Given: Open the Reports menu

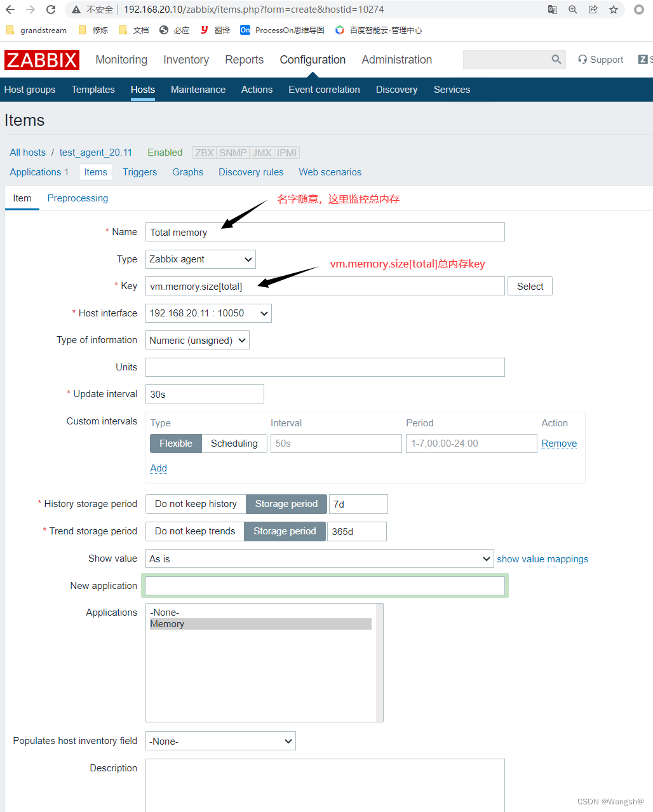Looking at the screenshot, I should (x=244, y=60).
